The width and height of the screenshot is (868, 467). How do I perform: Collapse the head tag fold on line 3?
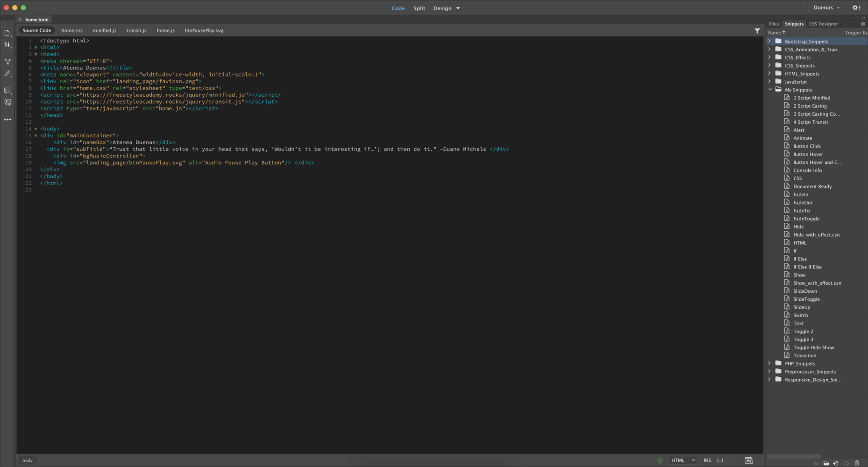coord(36,54)
